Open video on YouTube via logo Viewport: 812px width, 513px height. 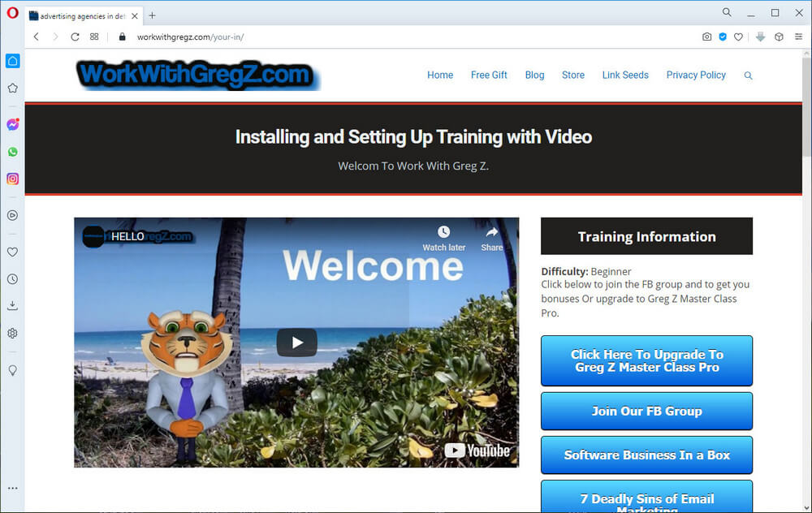477,450
